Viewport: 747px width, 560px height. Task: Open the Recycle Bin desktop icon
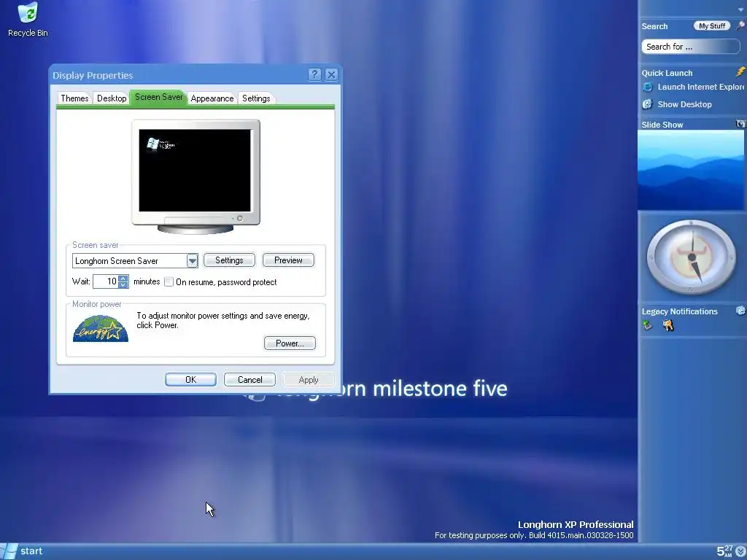coord(28,20)
